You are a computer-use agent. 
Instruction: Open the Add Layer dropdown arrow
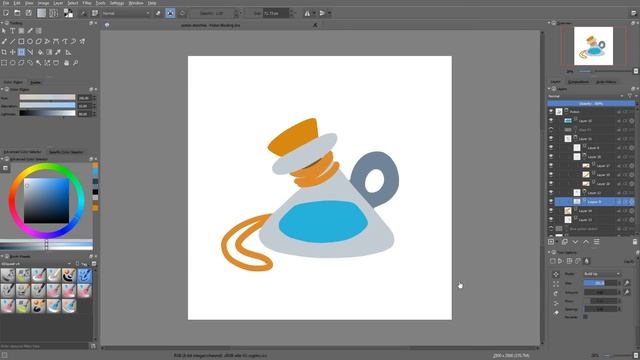557,242
